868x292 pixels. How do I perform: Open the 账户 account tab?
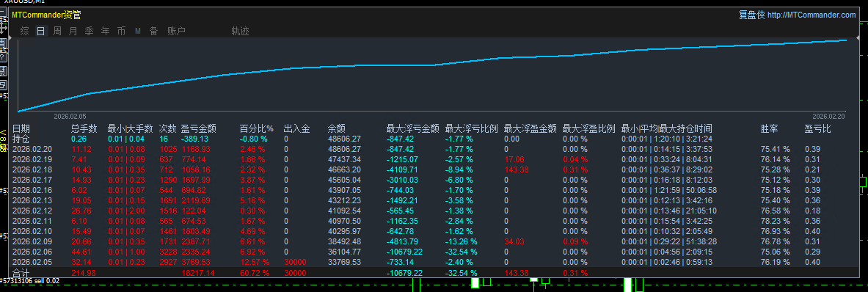click(x=177, y=32)
